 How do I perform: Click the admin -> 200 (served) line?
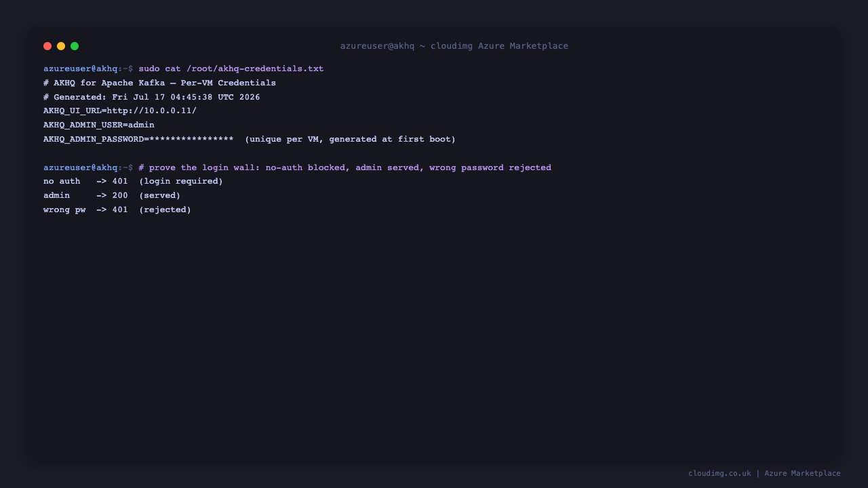click(112, 196)
